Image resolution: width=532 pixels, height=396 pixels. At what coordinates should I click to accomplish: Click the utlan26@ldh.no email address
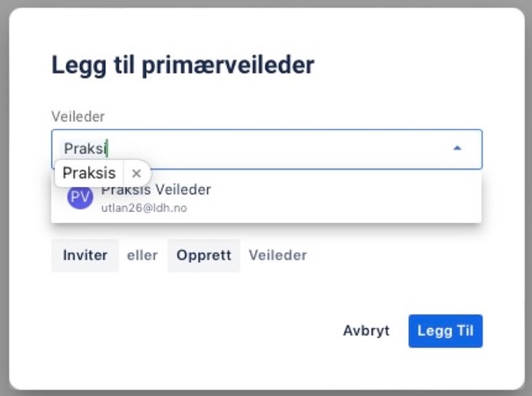coord(144,208)
